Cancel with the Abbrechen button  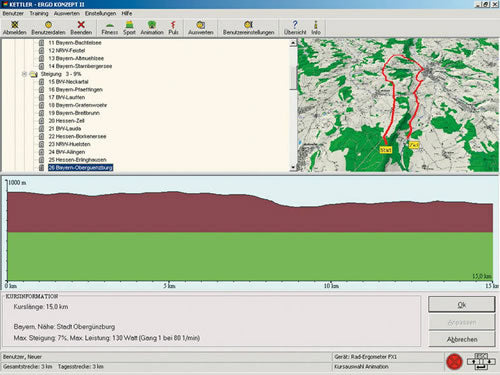click(x=461, y=339)
